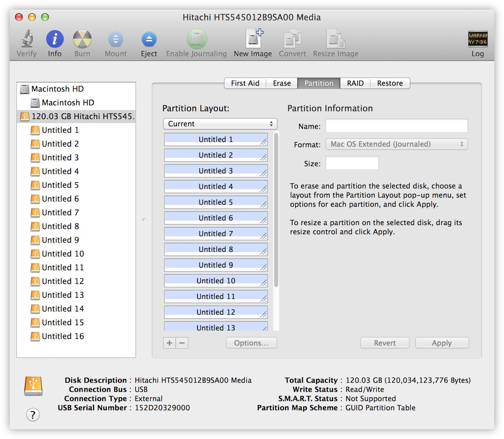The width and height of the screenshot is (504, 439).
Task: Switch to the Partition tab
Action: [319, 83]
